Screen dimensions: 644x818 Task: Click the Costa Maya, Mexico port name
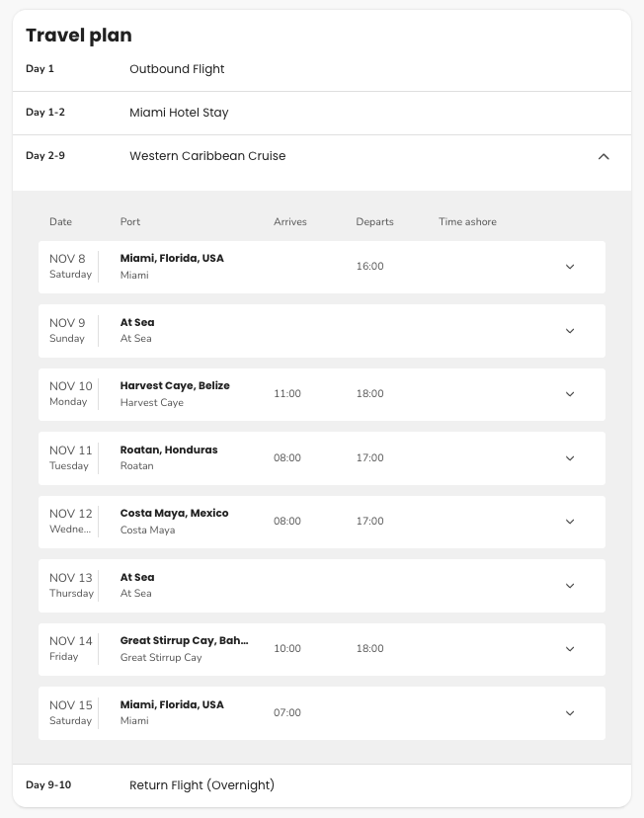coord(174,513)
